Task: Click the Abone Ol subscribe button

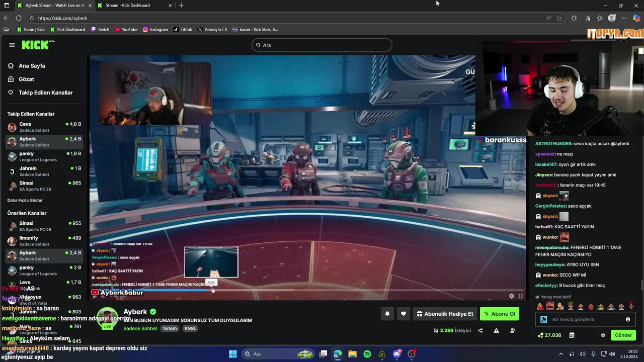Action: click(x=500, y=314)
